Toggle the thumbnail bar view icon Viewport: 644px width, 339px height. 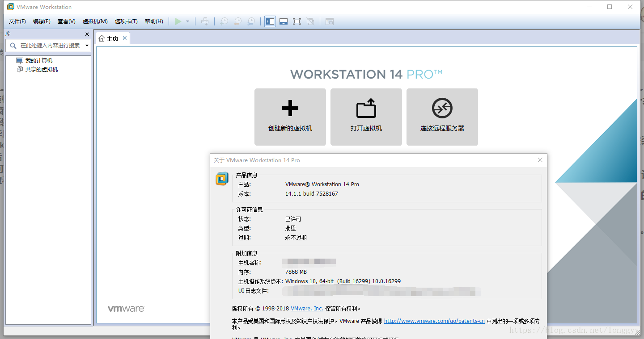[283, 21]
